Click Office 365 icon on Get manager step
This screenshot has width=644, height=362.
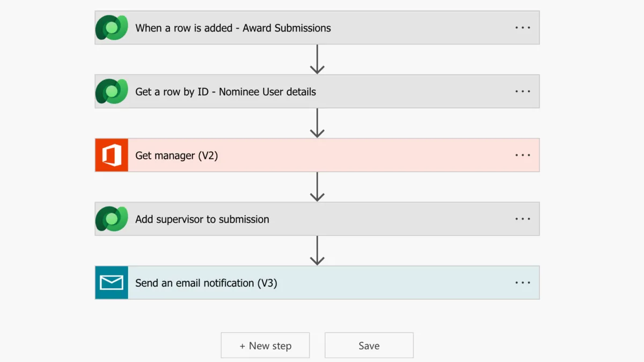tap(112, 156)
